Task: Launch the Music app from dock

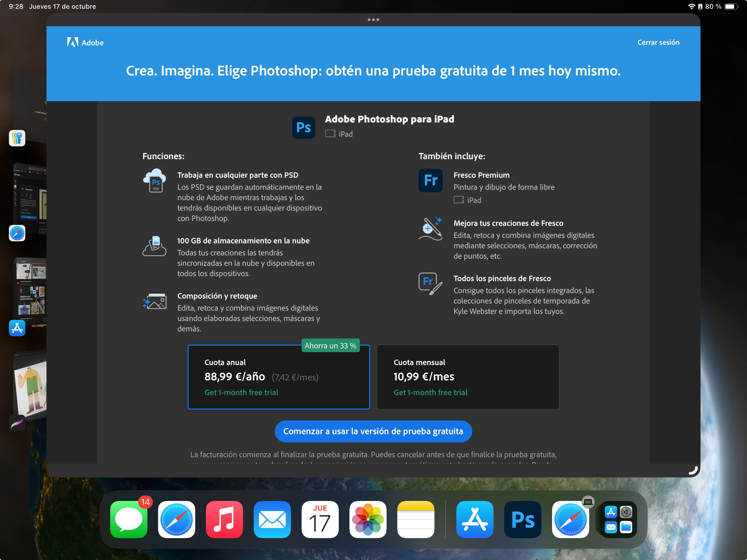Action: click(224, 519)
